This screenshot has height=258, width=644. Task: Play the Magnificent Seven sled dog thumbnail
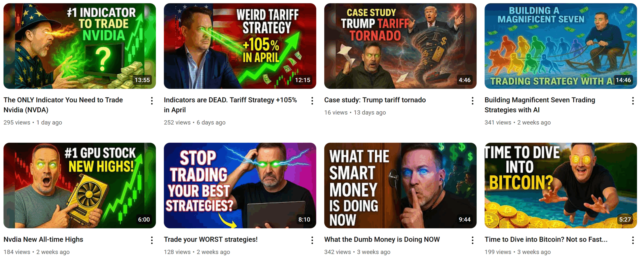point(561,46)
